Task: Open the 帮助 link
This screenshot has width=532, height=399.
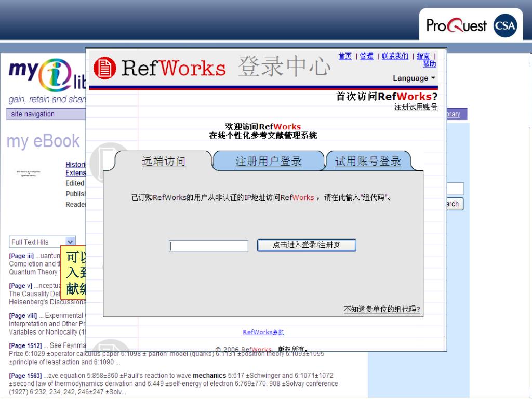Action: [x=429, y=64]
